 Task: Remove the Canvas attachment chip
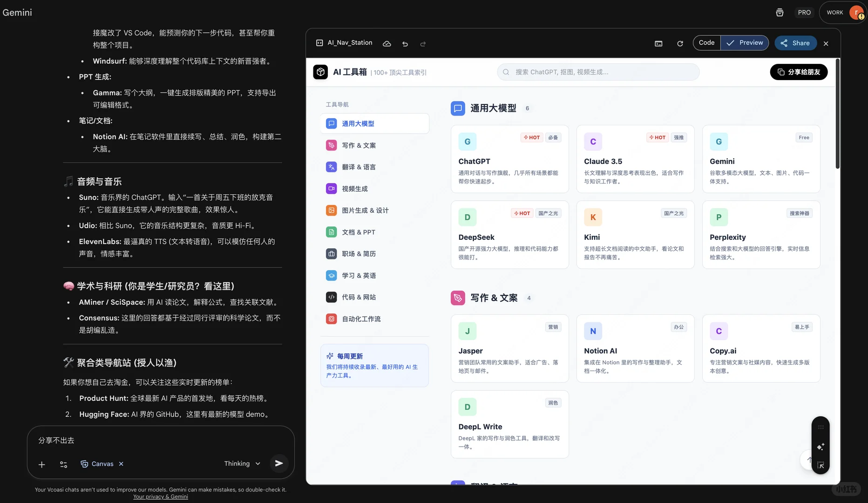tap(121, 464)
